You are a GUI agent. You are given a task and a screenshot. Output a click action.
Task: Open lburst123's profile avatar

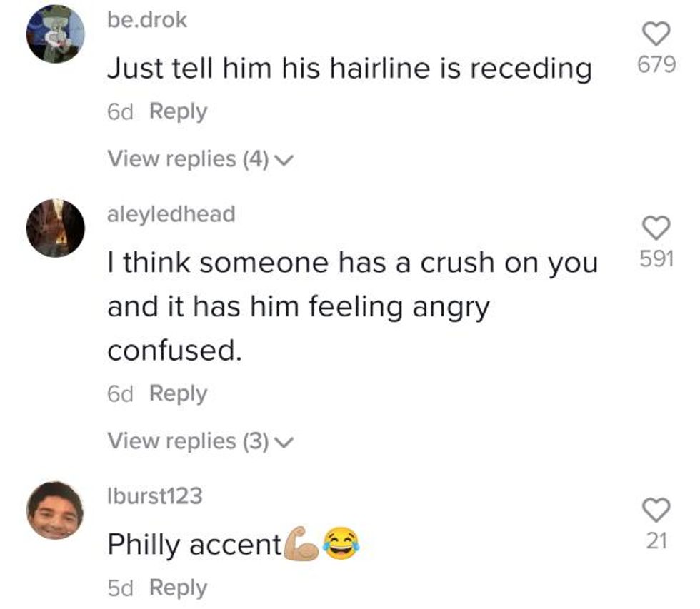55,510
